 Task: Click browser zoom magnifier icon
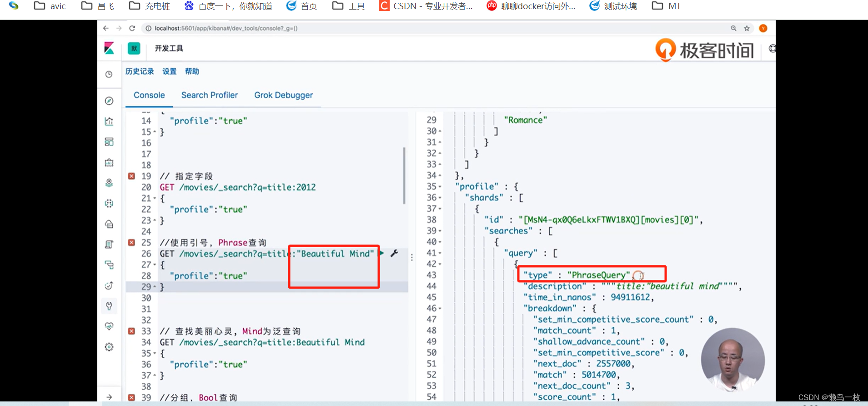click(x=733, y=28)
